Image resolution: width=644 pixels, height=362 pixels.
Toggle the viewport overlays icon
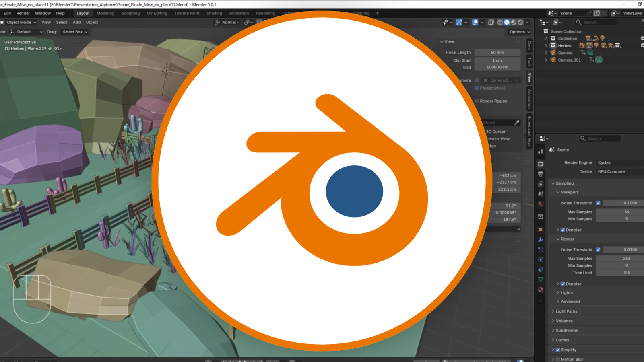[475, 22]
